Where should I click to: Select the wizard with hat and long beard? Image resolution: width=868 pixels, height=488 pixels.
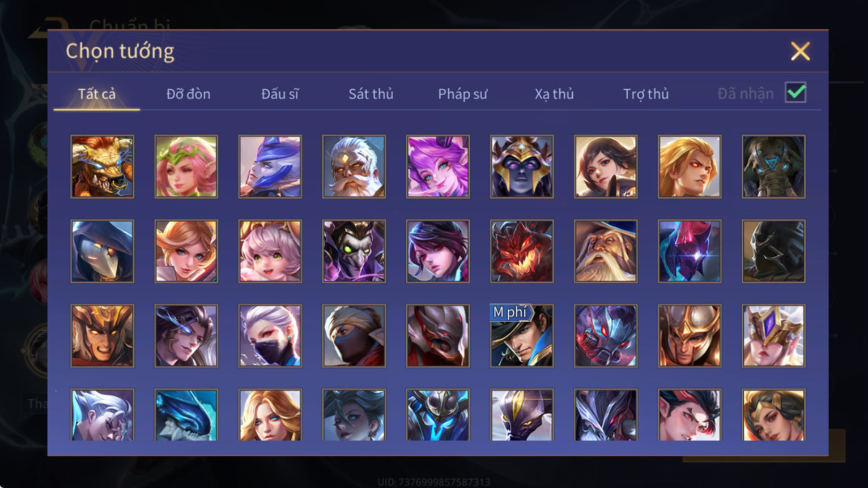606,251
